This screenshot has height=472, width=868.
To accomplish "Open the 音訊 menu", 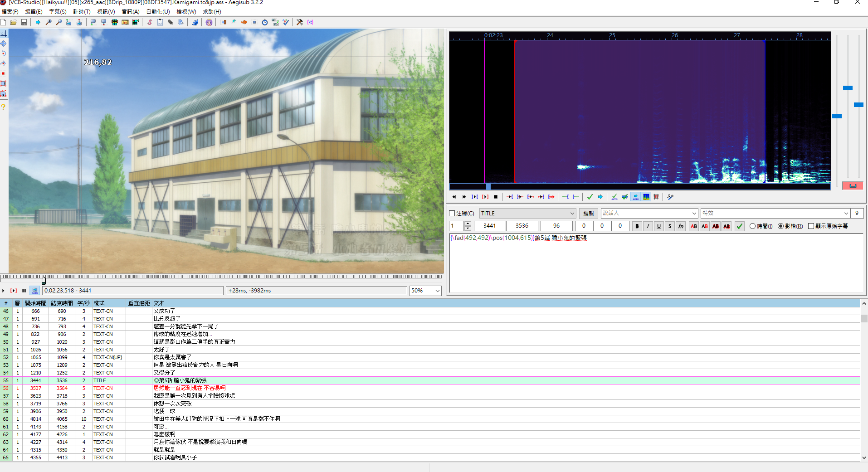I will [131, 12].
